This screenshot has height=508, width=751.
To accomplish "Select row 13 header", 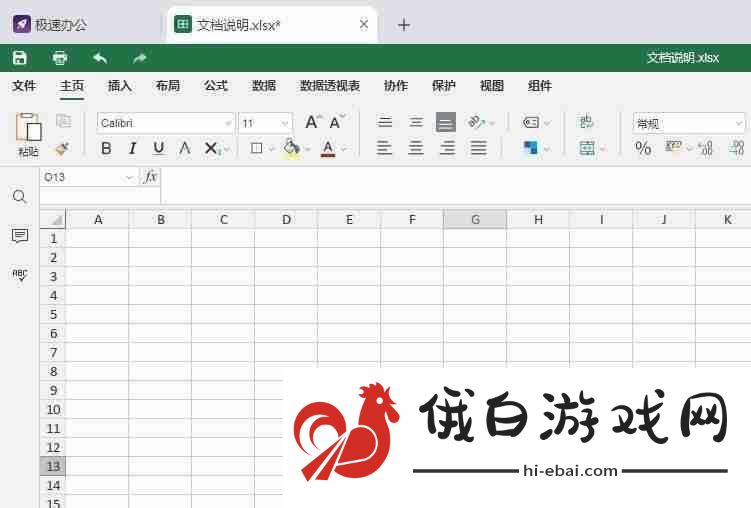I will pyautogui.click(x=53, y=466).
